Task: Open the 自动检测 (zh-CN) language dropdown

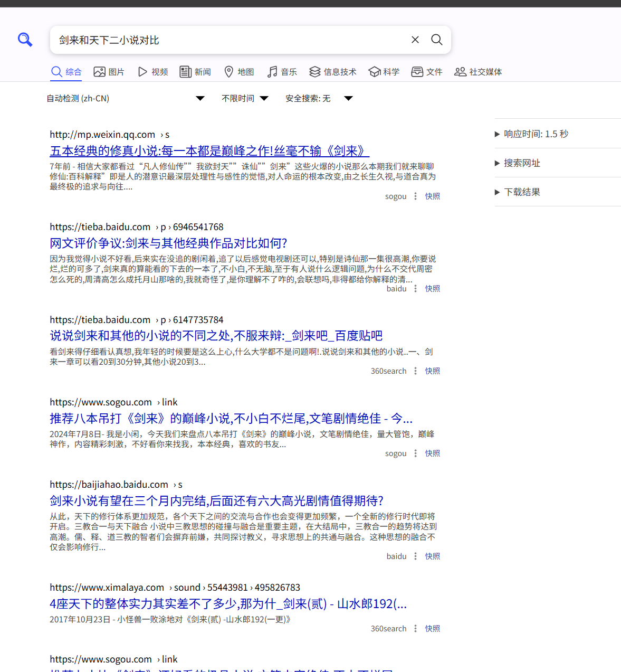Action: (126, 98)
